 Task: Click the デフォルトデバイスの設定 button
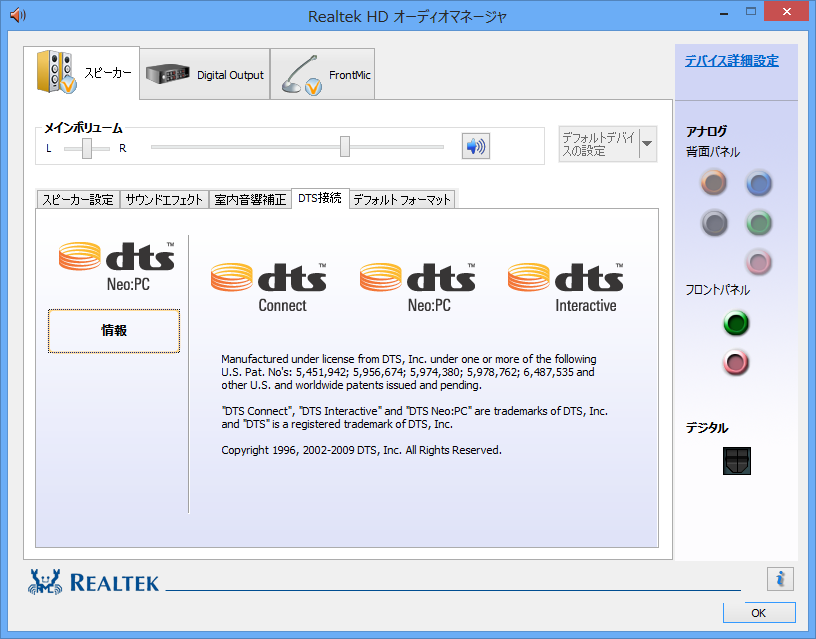[x=599, y=144]
